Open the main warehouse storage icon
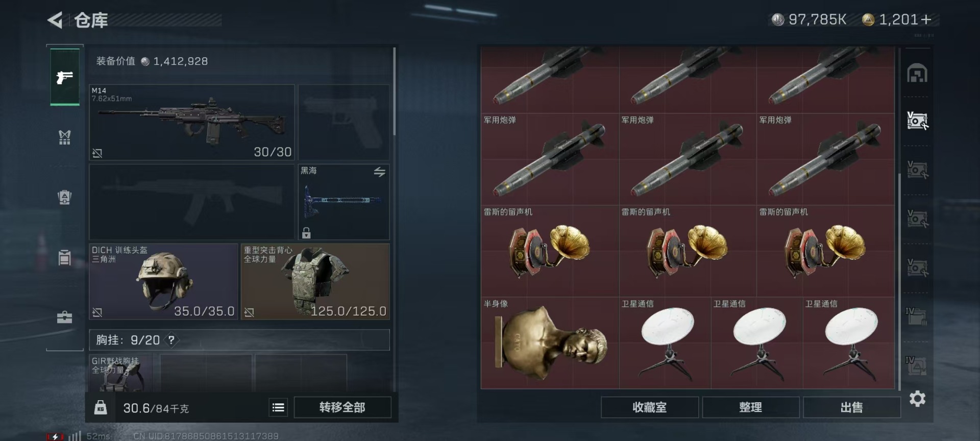Image resolution: width=980 pixels, height=441 pixels. click(x=917, y=73)
